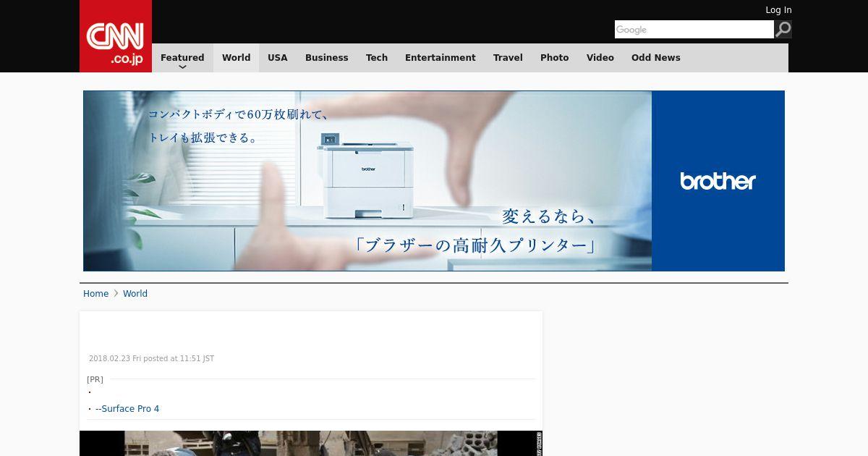This screenshot has width=868, height=456.
Task: Open the Surface Pro 4 PR link
Action: (x=127, y=409)
